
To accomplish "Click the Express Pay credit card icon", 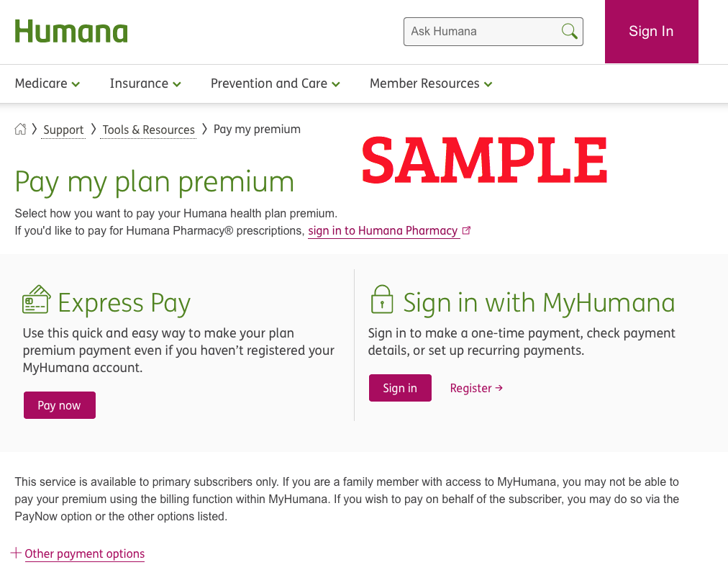I will [x=36, y=299].
